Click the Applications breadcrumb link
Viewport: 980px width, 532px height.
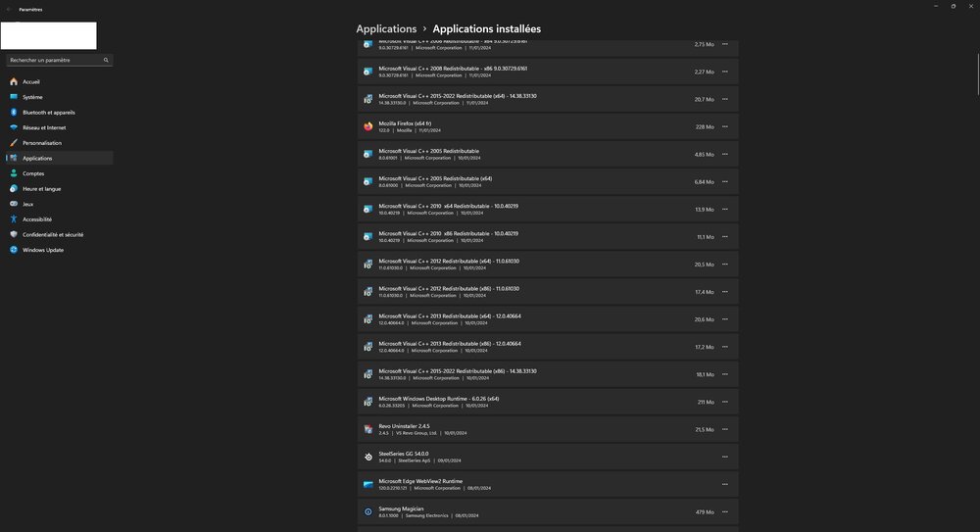(x=386, y=29)
